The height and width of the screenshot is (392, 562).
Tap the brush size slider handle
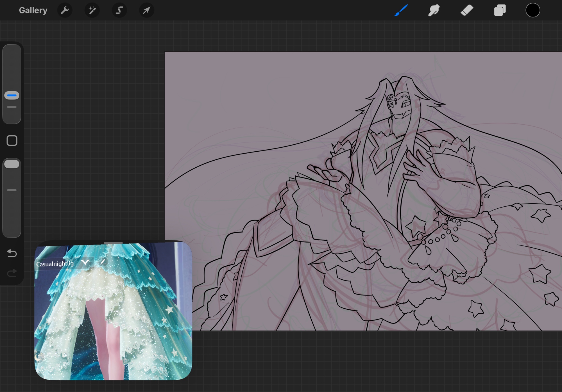[x=12, y=95]
